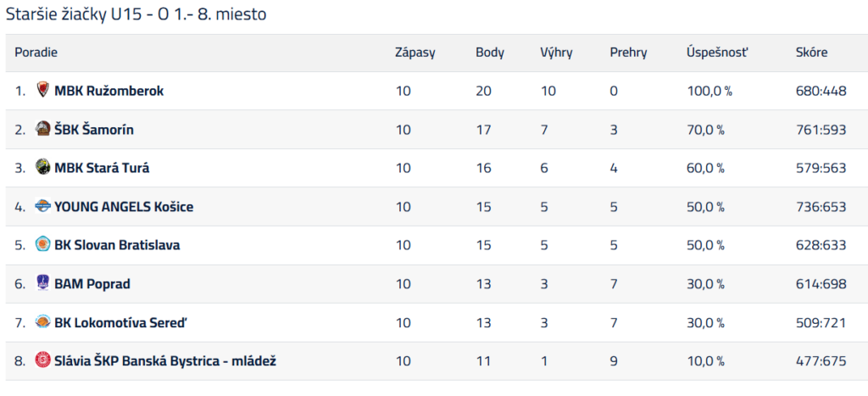This screenshot has height=396, width=868.
Task: Select the Prehry column header
Action: tap(628, 53)
